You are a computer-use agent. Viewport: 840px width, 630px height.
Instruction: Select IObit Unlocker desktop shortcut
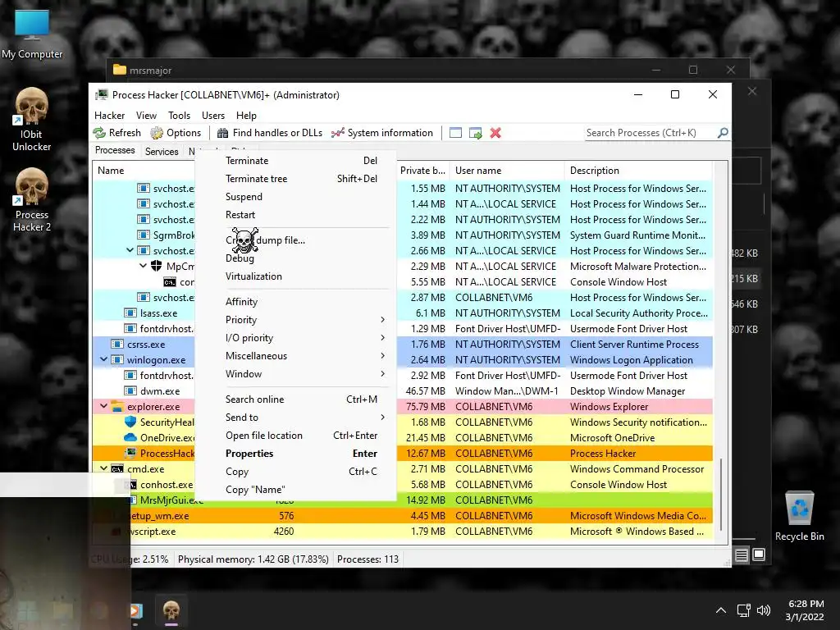pyautogui.click(x=32, y=120)
